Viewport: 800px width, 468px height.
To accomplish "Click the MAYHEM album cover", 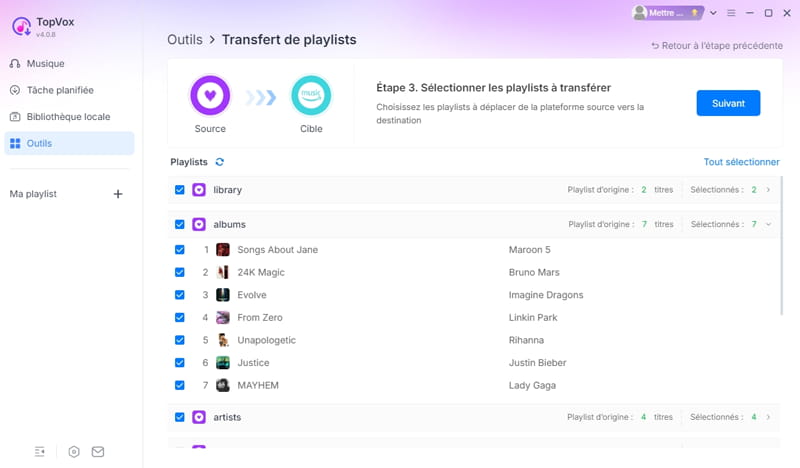I will tap(223, 385).
